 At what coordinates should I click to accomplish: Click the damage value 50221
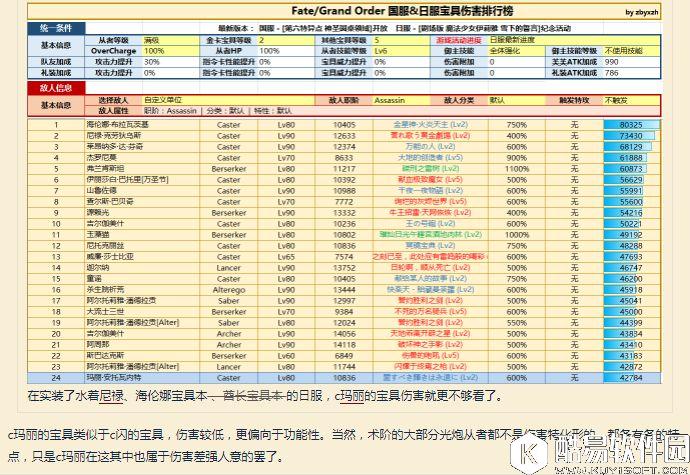pos(631,224)
